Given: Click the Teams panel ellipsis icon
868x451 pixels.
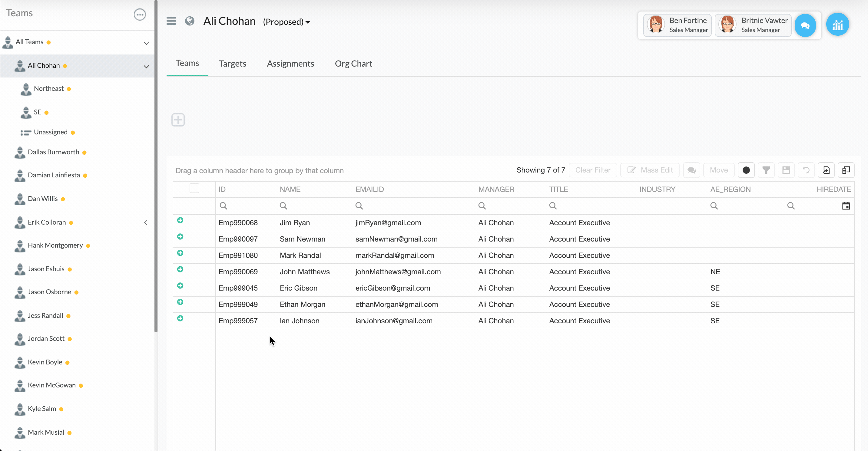Looking at the screenshot, I should 140,15.
